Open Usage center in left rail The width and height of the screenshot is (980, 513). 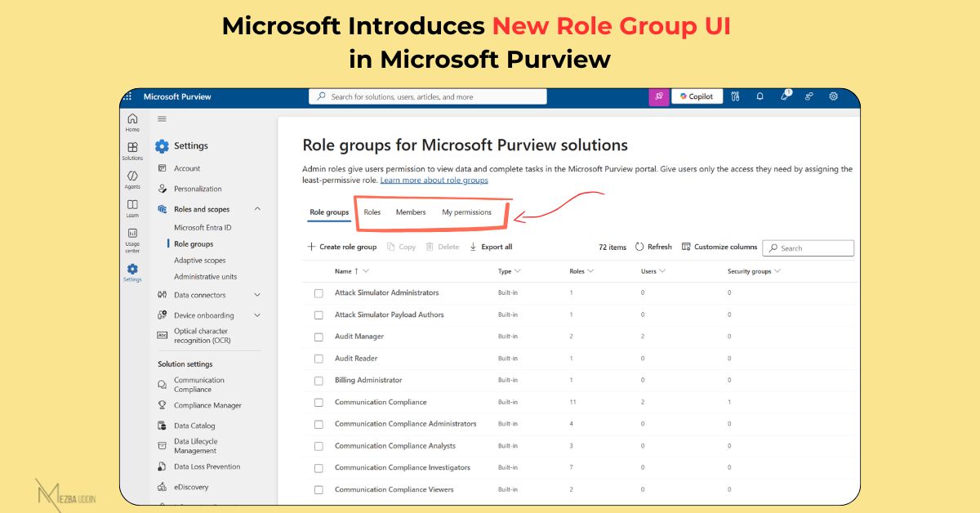pyautogui.click(x=132, y=240)
